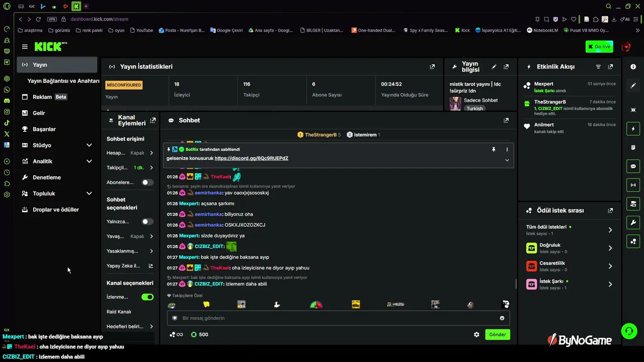Toggle the chat bubble widget icon in the right toolbar
Screen dimensions: 644x362
pos(633,166)
